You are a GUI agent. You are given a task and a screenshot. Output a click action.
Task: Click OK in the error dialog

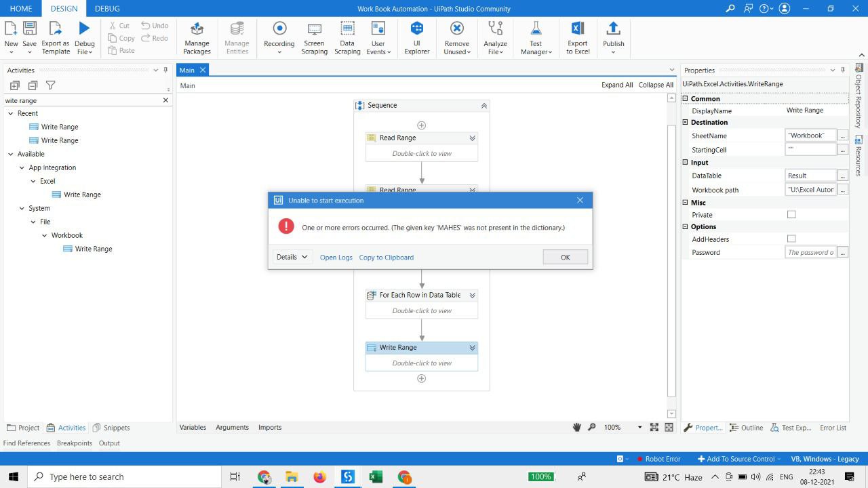point(566,257)
